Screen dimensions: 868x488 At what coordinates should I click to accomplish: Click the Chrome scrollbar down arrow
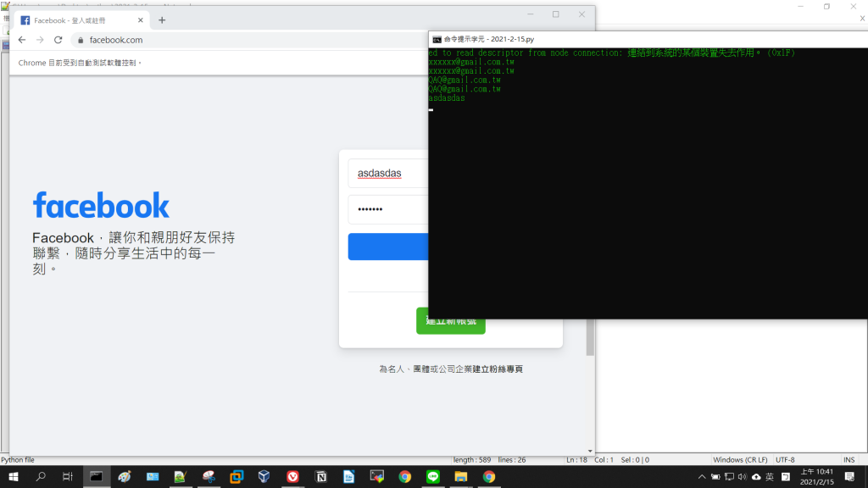590,451
